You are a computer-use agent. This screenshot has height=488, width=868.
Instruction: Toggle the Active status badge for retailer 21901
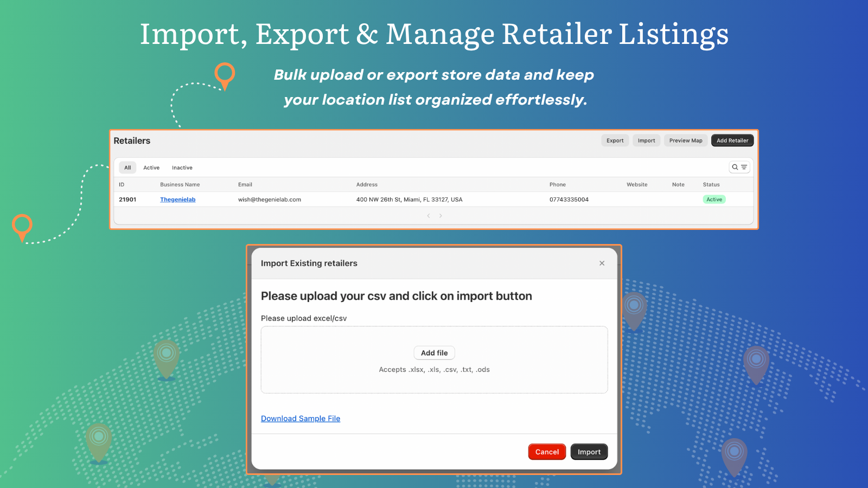pyautogui.click(x=714, y=199)
